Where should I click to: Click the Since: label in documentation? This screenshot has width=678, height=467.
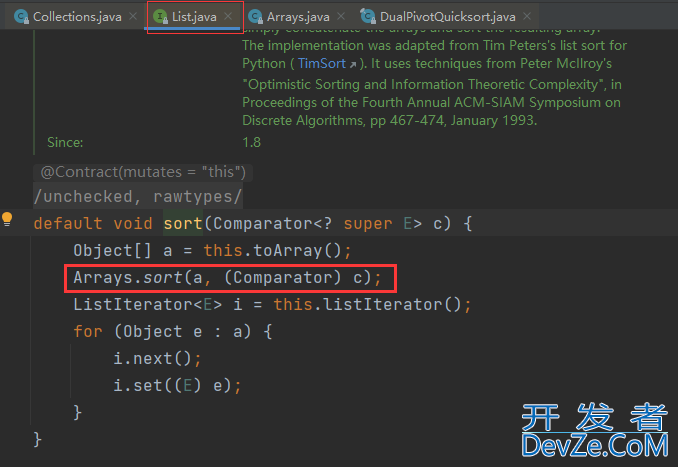click(65, 142)
